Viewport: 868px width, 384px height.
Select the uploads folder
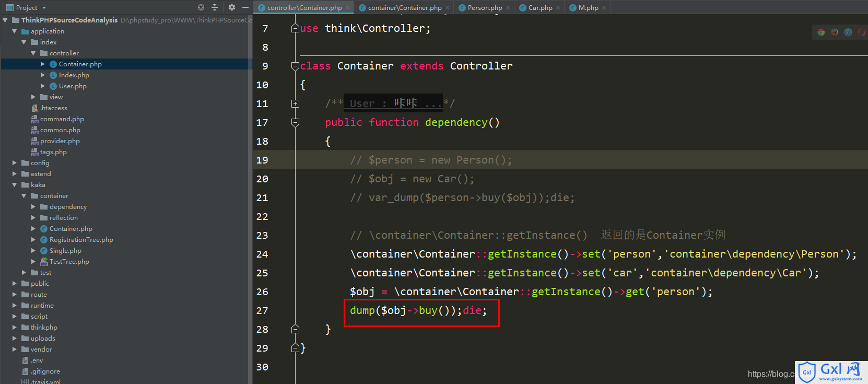(x=43, y=339)
